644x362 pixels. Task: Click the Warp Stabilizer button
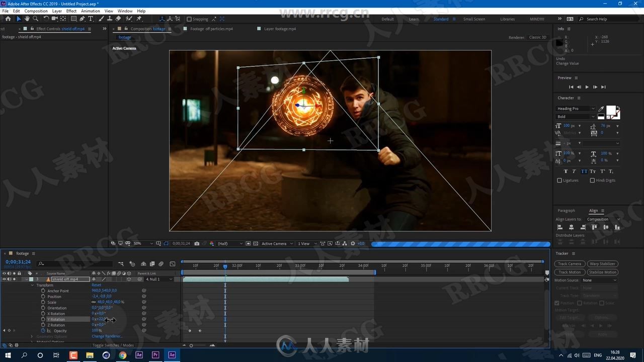(x=602, y=264)
